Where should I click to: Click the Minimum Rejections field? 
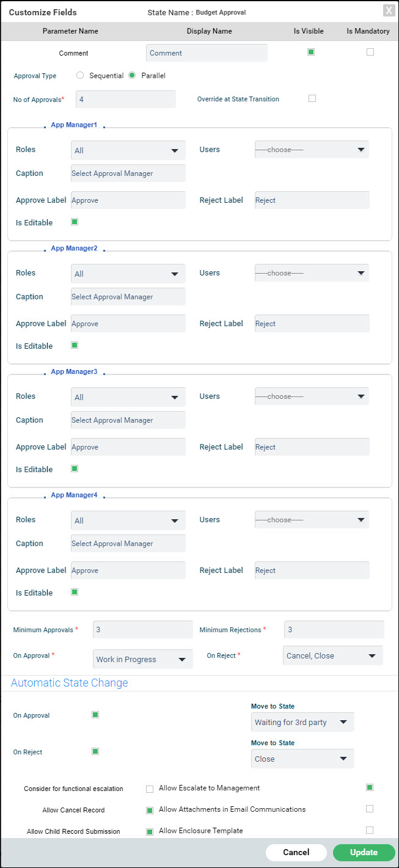(334, 629)
